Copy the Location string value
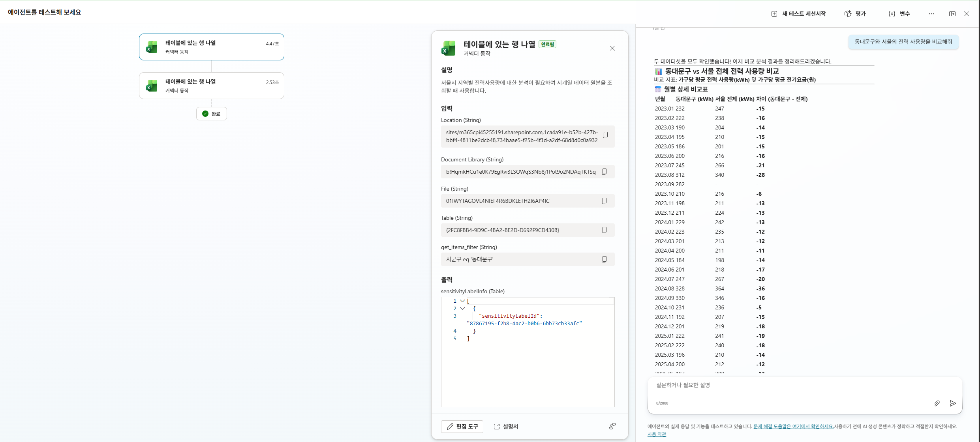This screenshot has height=442, width=980. [x=605, y=135]
